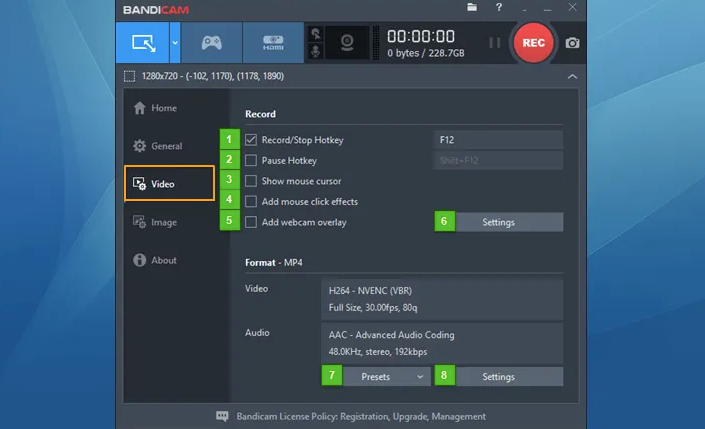Image resolution: width=705 pixels, height=429 pixels.
Task: Open the output folder icon
Action: coord(472,7)
